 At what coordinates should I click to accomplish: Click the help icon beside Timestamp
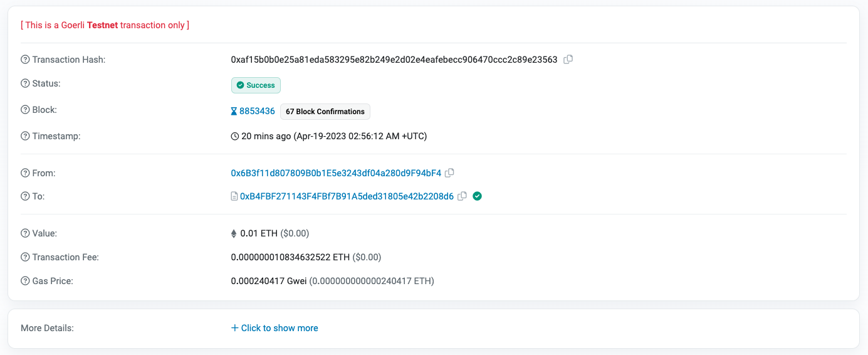point(25,136)
